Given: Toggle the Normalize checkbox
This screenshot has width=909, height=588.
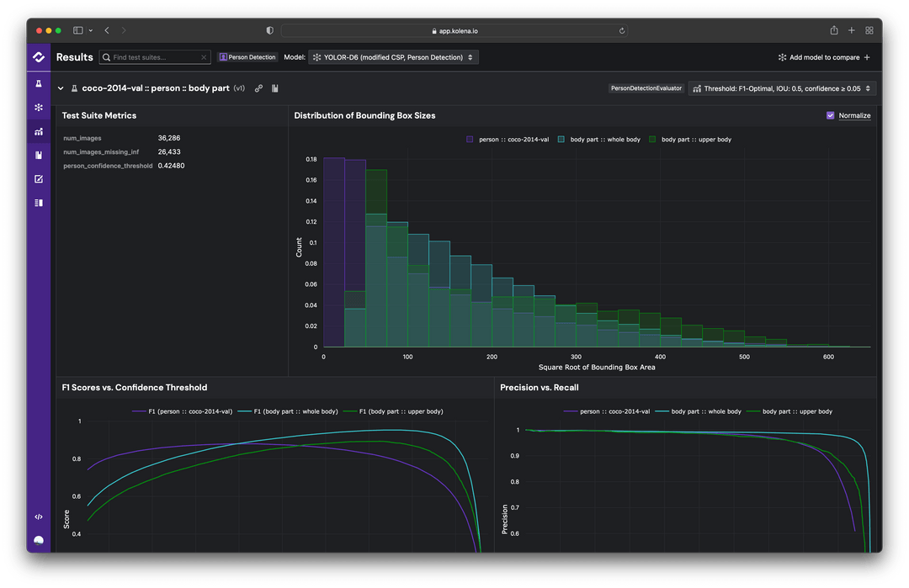Looking at the screenshot, I should click(x=830, y=115).
